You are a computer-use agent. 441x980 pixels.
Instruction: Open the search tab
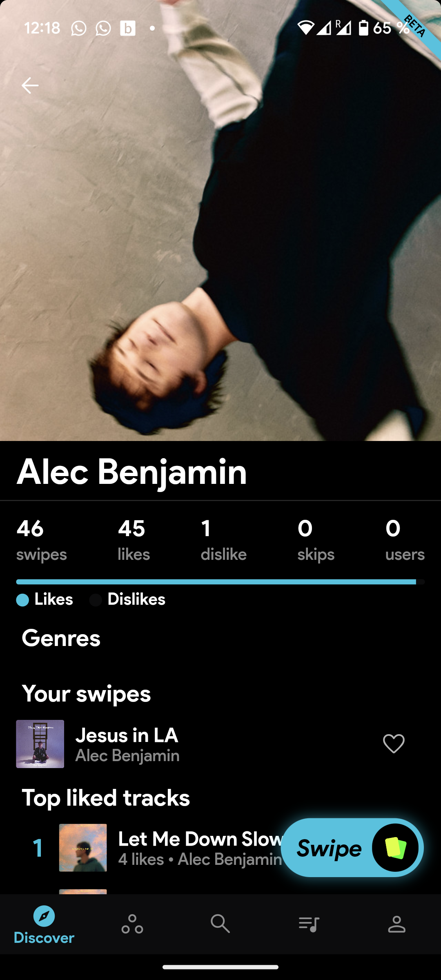tap(220, 924)
